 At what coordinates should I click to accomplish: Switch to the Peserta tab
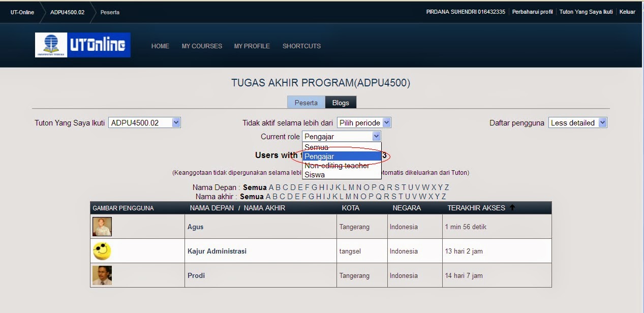[x=306, y=103]
